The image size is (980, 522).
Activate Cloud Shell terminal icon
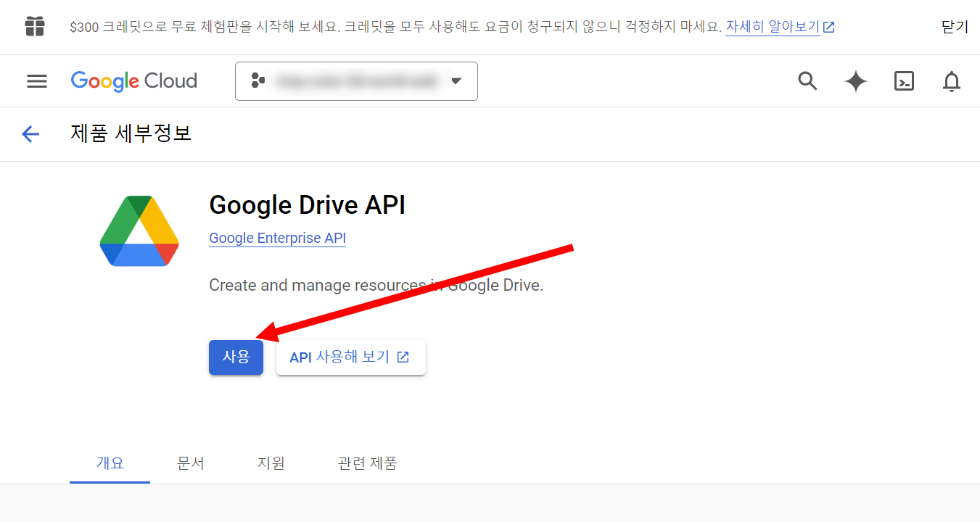pyautogui.click(x=904, y=81)
